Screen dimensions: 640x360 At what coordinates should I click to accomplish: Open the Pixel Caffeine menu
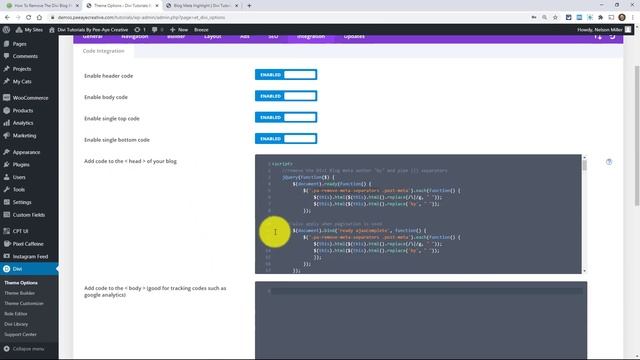click(28, 244)
